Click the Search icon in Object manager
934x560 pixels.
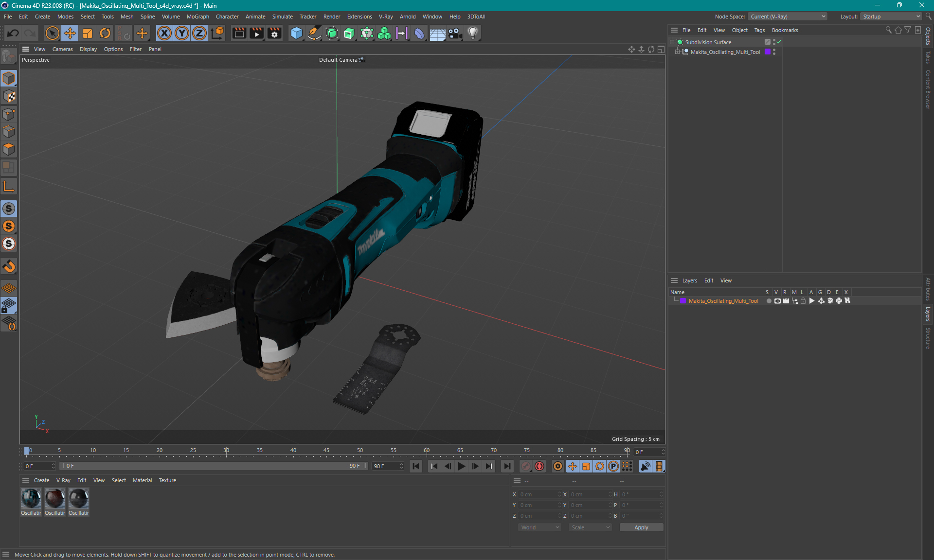(x=888, y=30)
